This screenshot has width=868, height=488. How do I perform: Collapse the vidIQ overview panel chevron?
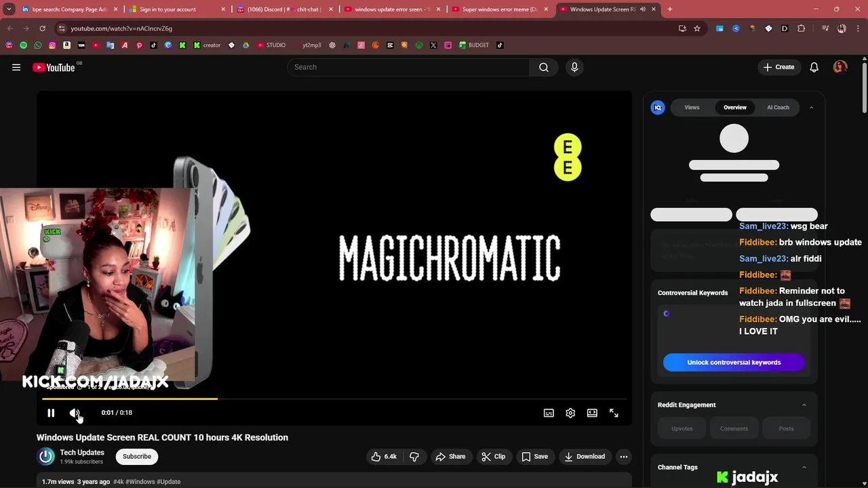tap(811, 107)
